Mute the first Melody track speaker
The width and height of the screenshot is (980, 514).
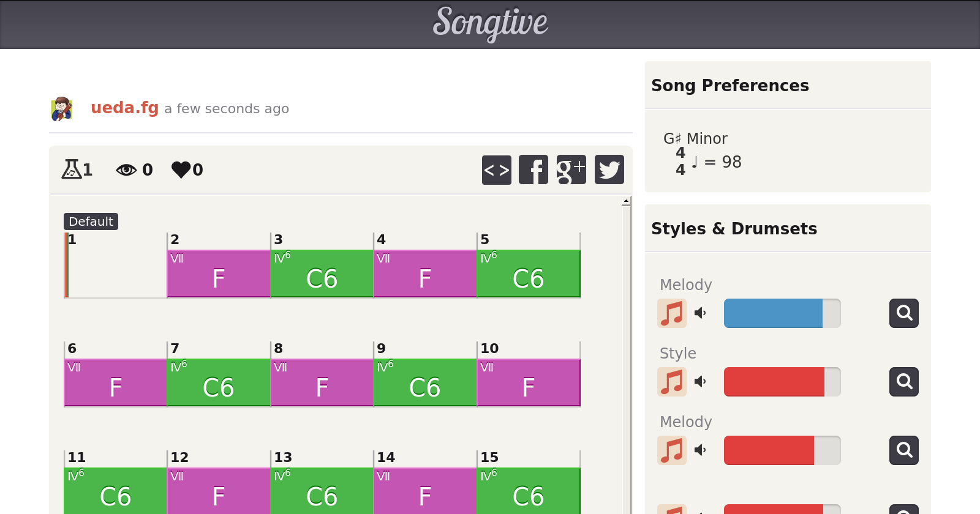[700, 313]
